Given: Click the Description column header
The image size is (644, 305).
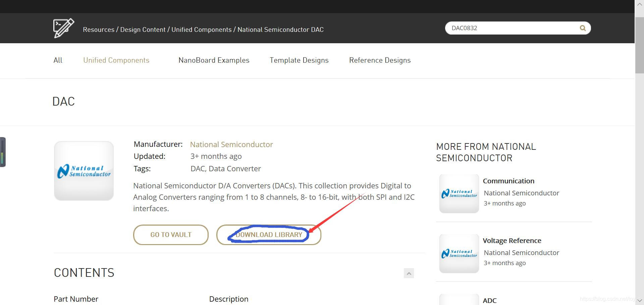Looking at the screenshot, I should (x=229, y=299).
